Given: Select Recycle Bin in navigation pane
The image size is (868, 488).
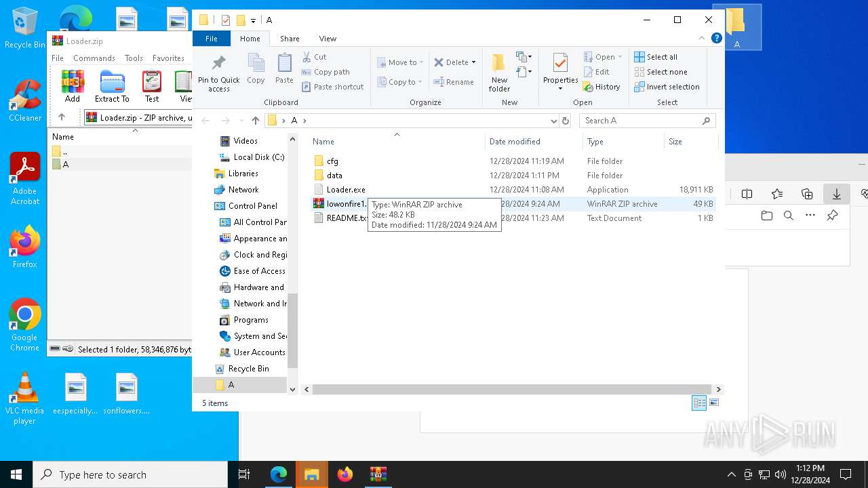Looking at the screenshot, I should [242, 369].
